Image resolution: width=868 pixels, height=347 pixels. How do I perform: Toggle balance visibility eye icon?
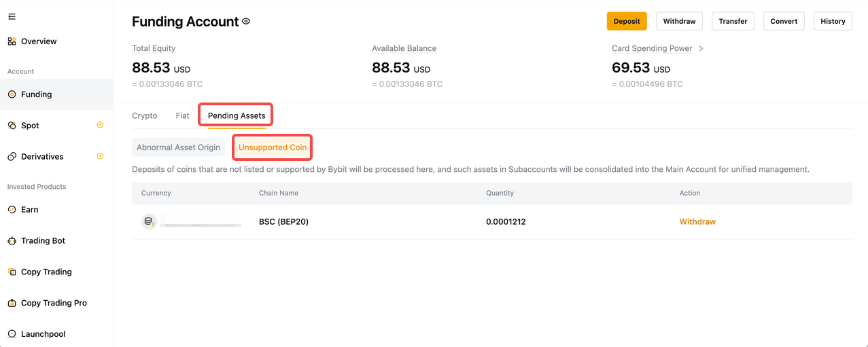(246, 22)
